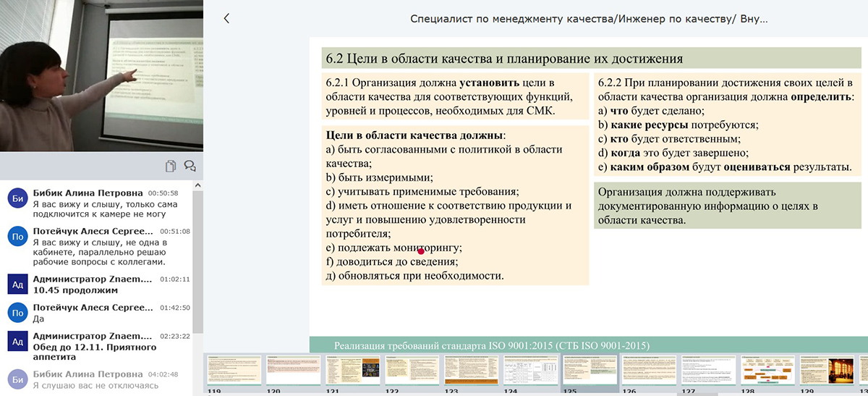Open the chat bubbles icon
The height and width of the screenshot is (396, 868).
click(x=190, y=166)
